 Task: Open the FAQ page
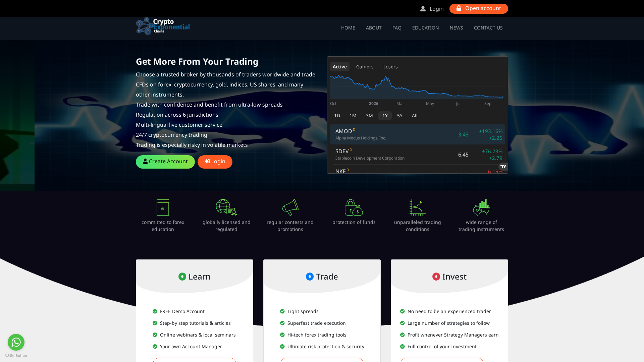pos(397,28)
